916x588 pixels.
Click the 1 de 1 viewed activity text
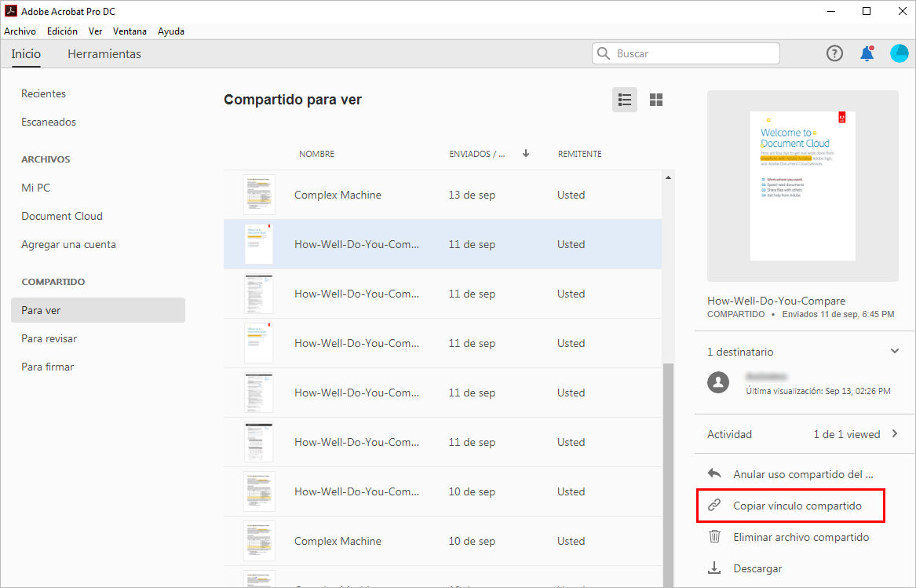tap(846, 434)
